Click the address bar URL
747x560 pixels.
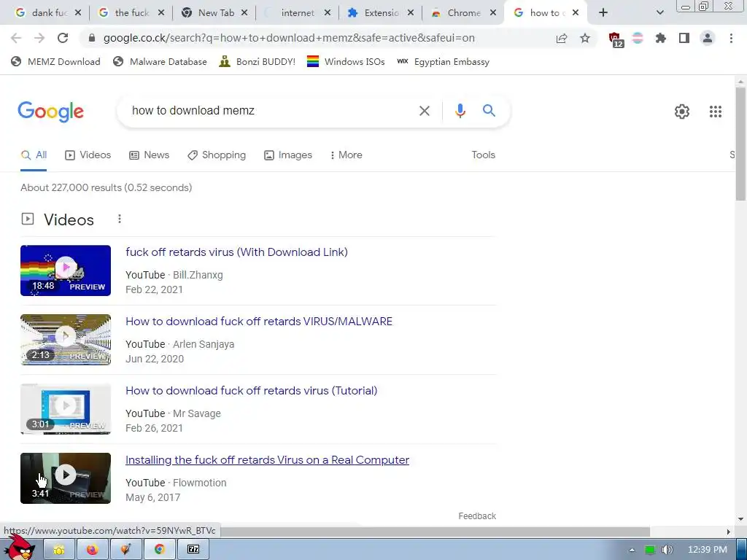click(289, 38)
